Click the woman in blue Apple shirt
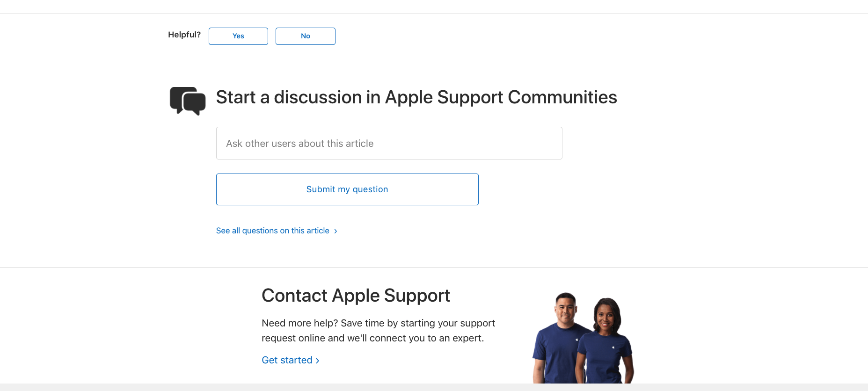 (x=605, y=340)
